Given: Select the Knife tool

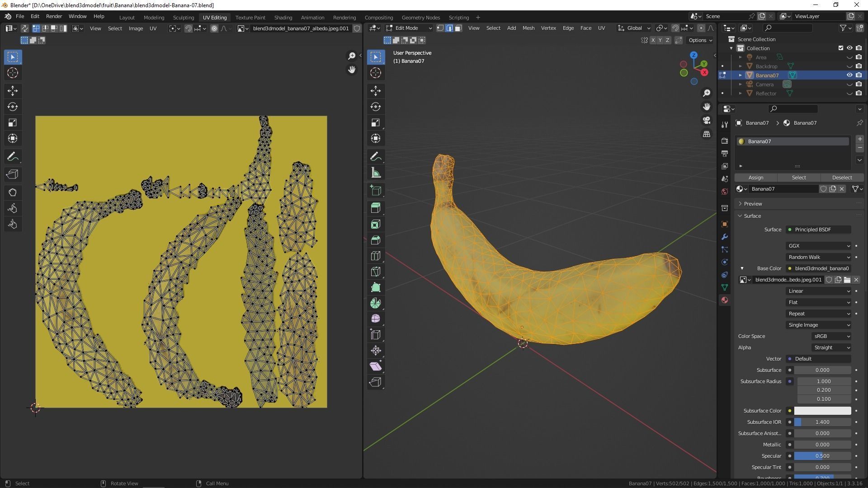Looking at the screenshot, I should pyautogui.click(x=376, y=272).
